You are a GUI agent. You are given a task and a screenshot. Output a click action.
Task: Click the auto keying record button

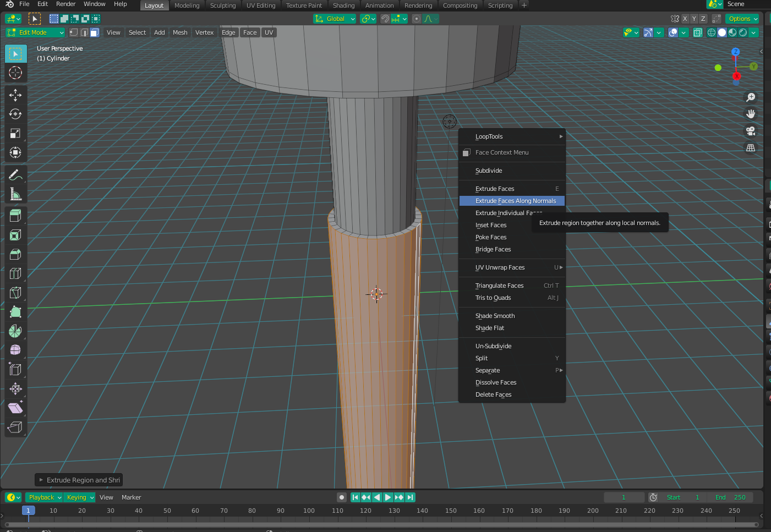click(342, 497)
